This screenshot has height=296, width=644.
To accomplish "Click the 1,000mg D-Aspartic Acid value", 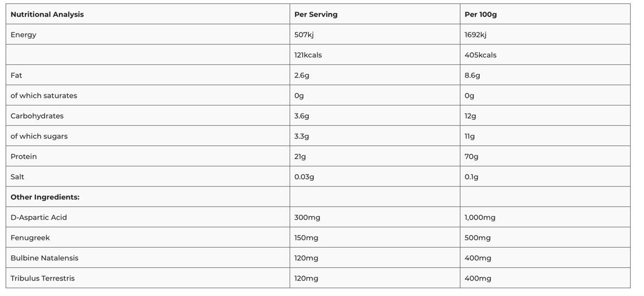I will [480, 217].
